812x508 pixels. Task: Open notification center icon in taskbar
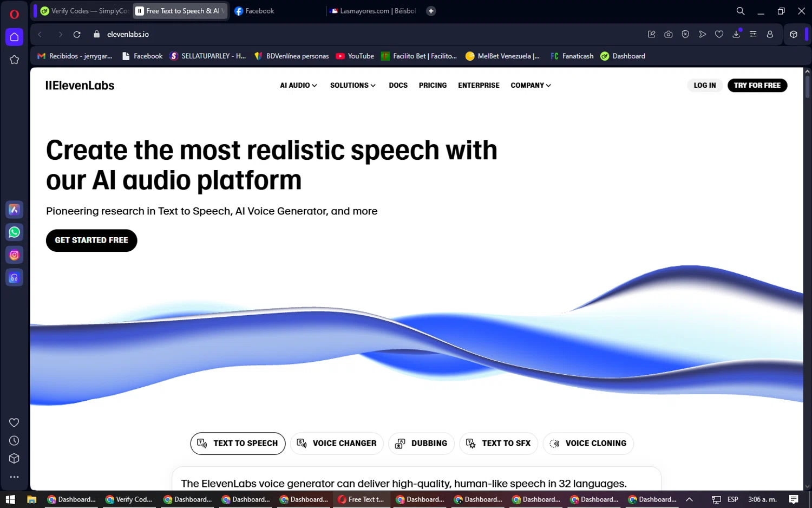pyautogui.click(x=794, y=499)
